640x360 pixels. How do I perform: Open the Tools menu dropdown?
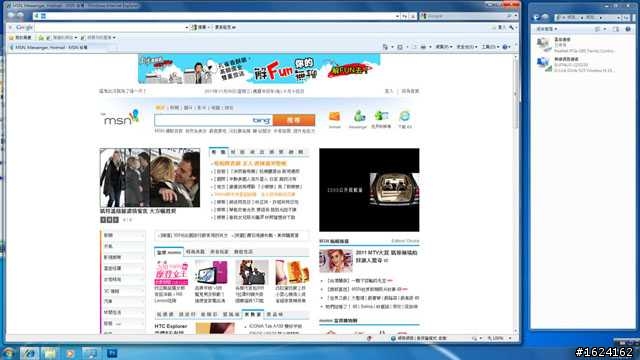pos(490,47)
